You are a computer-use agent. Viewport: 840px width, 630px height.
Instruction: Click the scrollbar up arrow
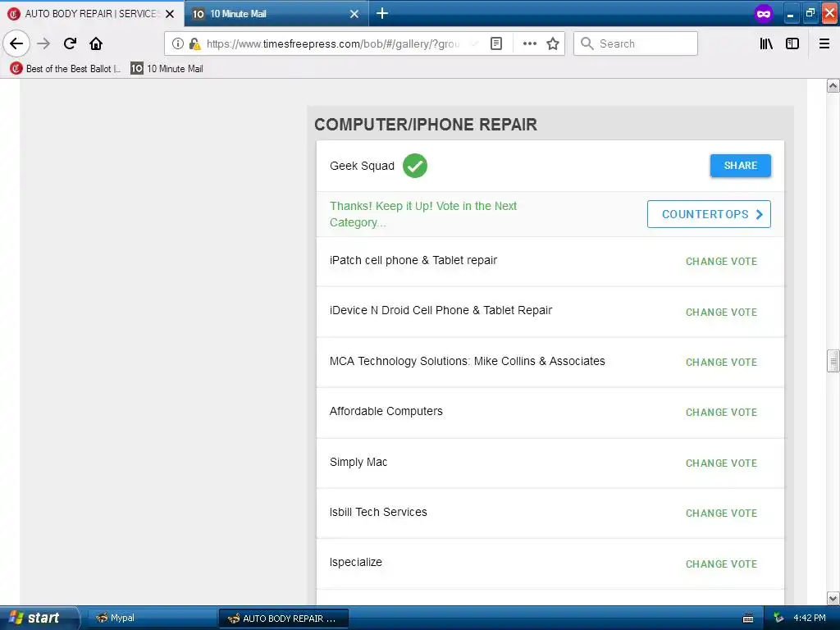click(x=833, y=85)
